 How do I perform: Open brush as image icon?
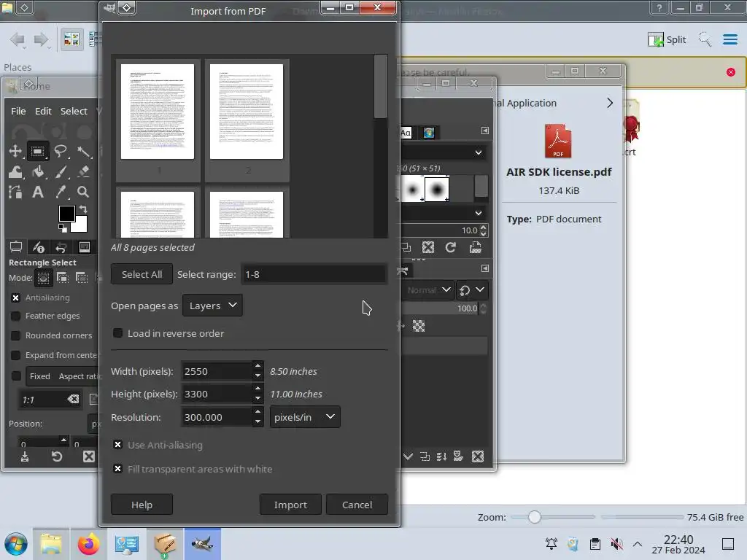pyautogui.click(x=476, y=247)
